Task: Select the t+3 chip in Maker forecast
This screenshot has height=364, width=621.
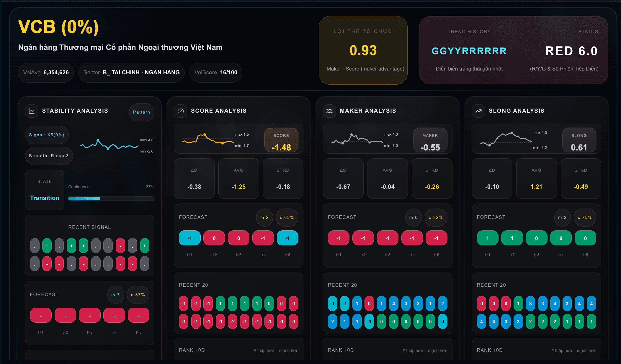Action: pos(388,238)
